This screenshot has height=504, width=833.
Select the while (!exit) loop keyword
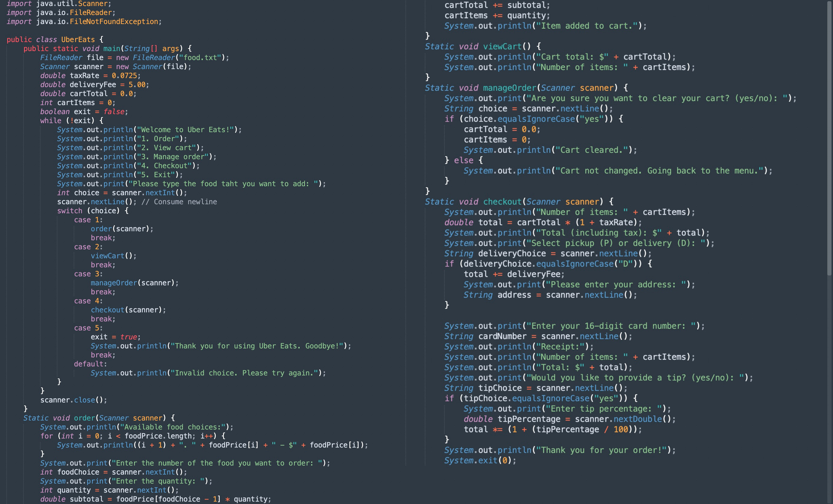pos(51,121)
